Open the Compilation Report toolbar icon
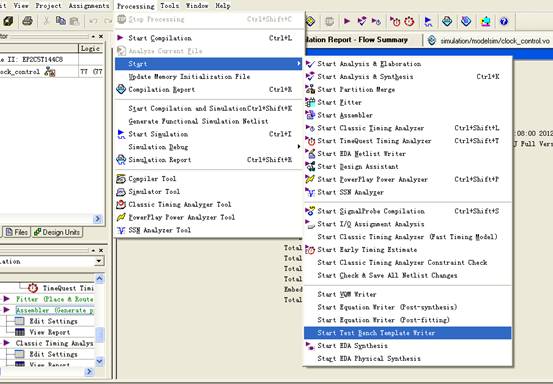Image resolution: width=553 pixels, height=384 pixels. pyautogui.click(x=447, y=22)
